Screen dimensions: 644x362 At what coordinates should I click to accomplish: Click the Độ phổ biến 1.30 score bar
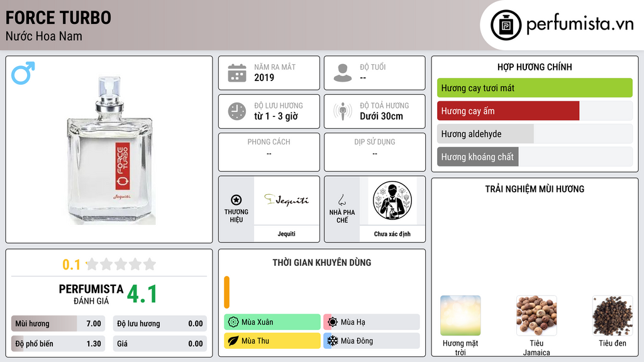point(58,344)
